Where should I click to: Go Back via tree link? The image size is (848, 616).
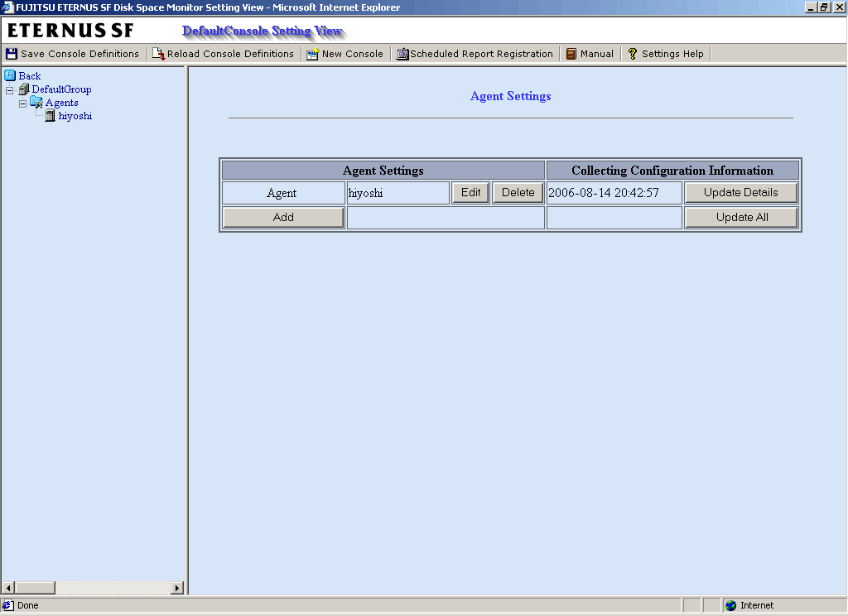pos(30,75)
